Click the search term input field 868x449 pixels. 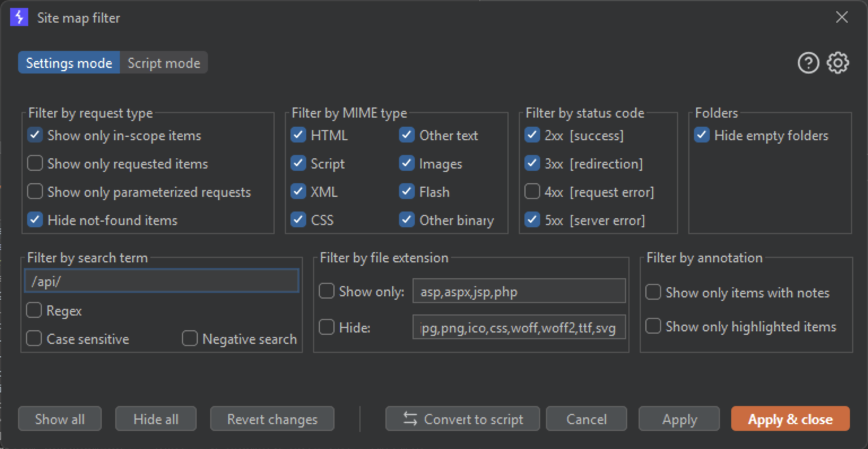coord(162,281)
